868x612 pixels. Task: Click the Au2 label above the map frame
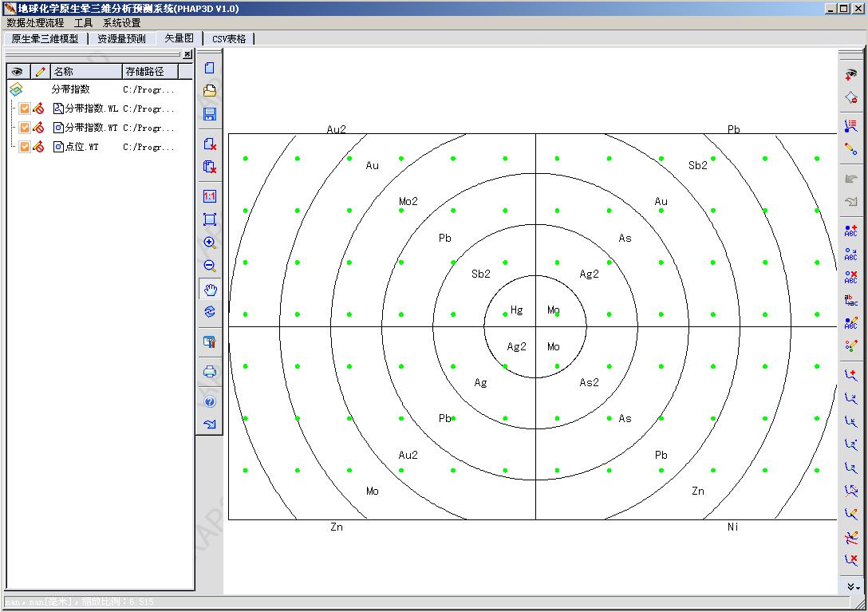(x=336, y=129)
